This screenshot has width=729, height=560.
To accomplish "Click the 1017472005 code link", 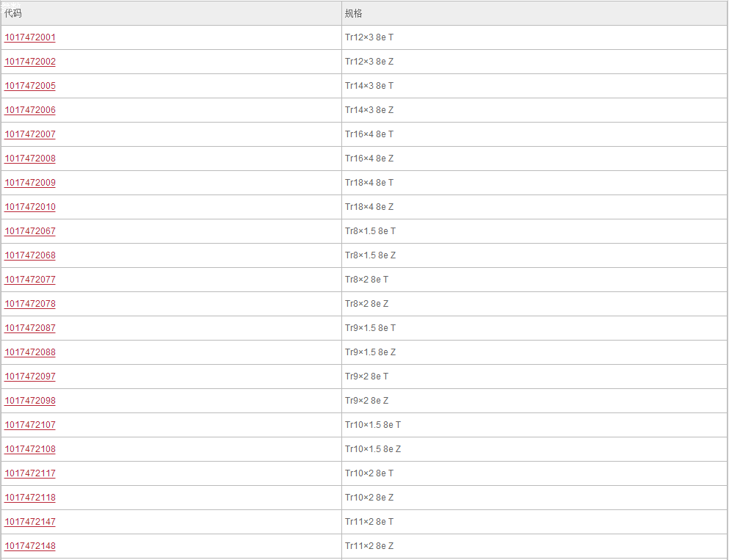I will click(x=30, y=86).
